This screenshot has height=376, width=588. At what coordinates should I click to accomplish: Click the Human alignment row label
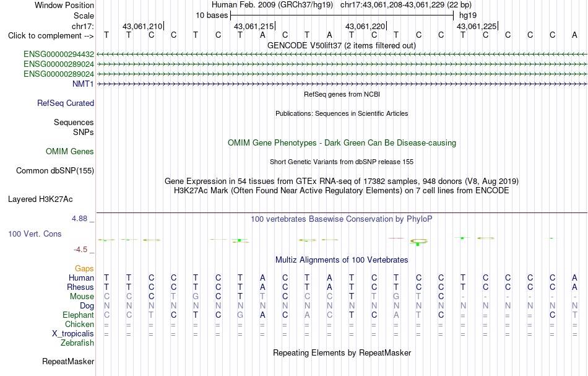tap(81, 278)
